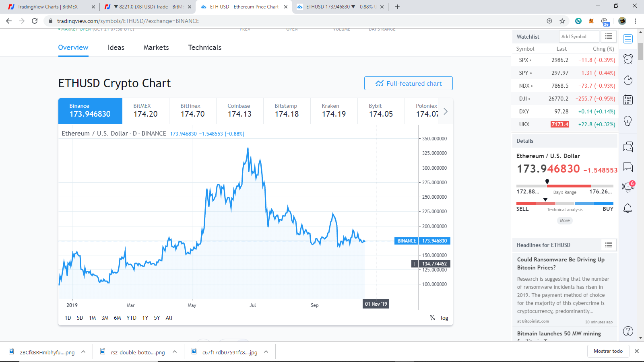Click the page vertical scrollbar thumb
This screenshot has height=362, width=644.
pyautogui.click(x=641, y=51)
